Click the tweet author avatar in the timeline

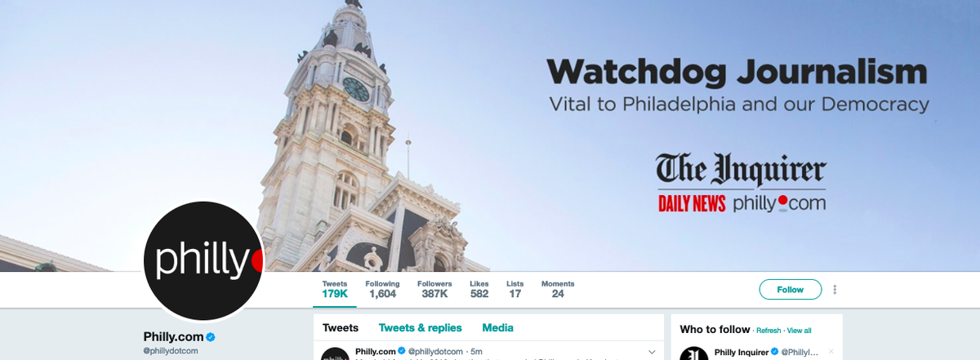click(335, 354)
